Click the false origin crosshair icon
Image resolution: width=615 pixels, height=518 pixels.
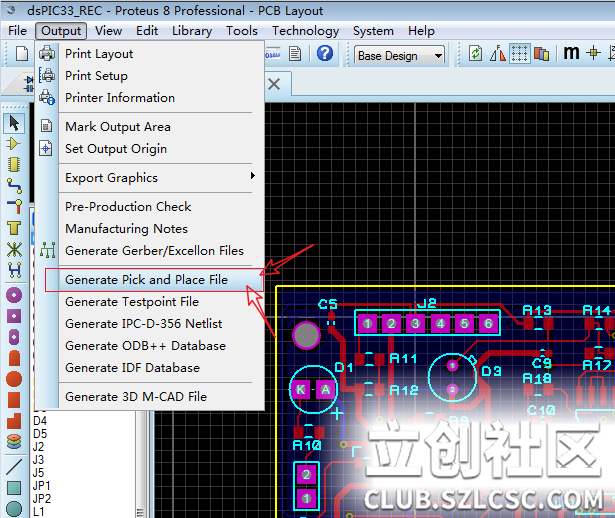point(593,53)
